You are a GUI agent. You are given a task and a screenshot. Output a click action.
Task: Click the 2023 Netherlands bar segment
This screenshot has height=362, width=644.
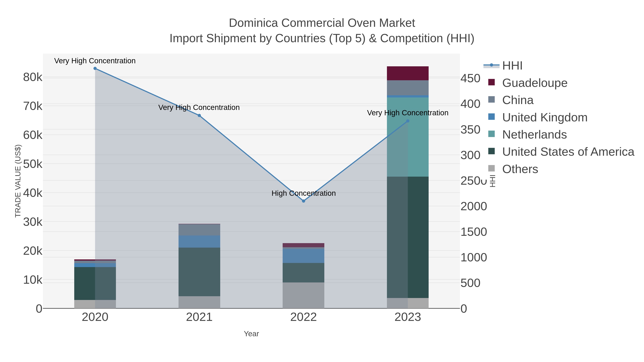(x=408, y=137)
